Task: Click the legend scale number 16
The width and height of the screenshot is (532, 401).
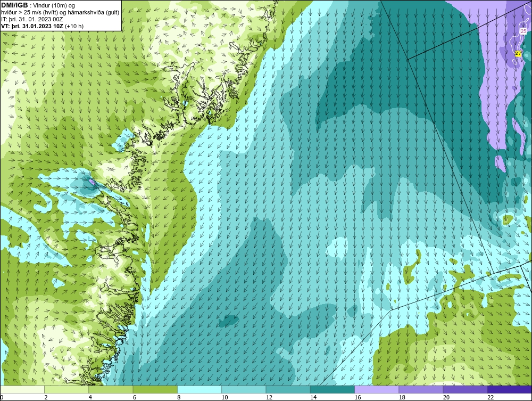Action: 358,398
